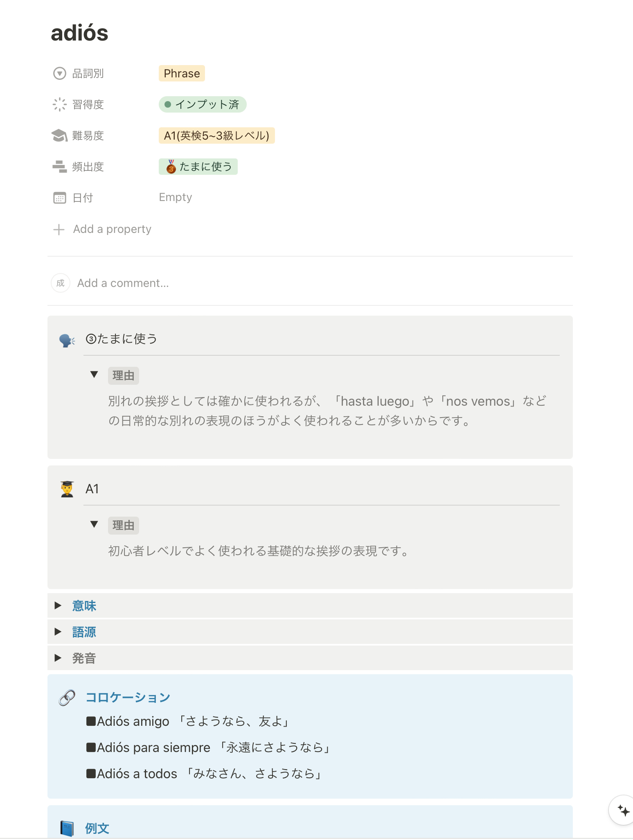The width and height of the screenshot is (633, 840).
Task: Click the graduate student callout icon
Action: (x=67, y=489)
